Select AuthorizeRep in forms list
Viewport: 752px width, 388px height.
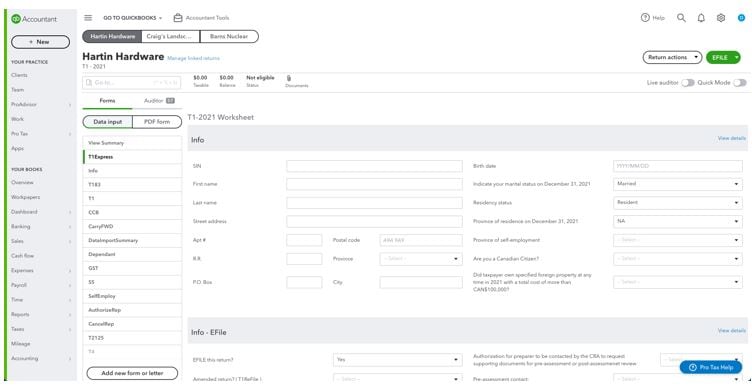[132, 310]
